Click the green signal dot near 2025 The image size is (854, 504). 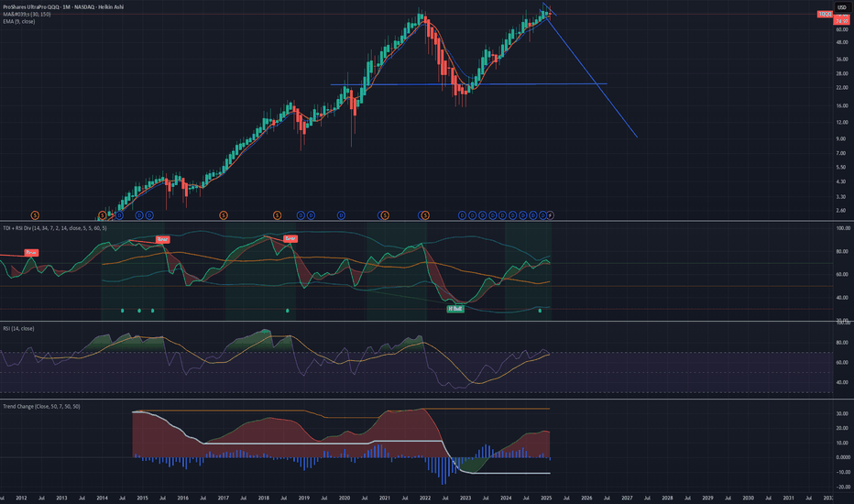[540, 311]
